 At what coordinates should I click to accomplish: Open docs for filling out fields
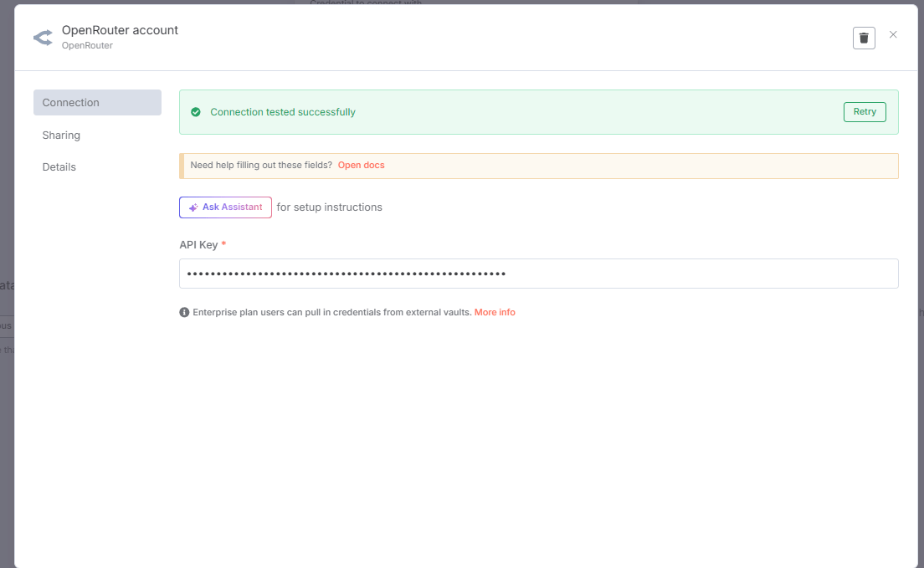click(362, 165)
